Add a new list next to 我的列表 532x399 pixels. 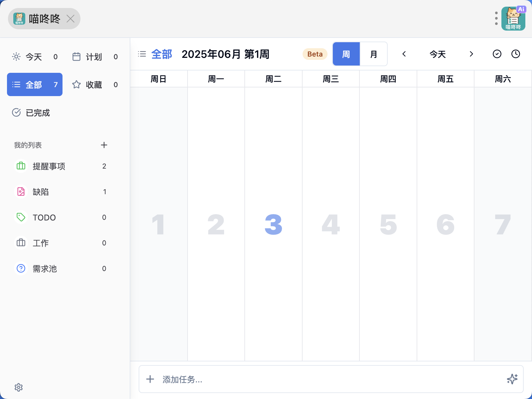tap(104, 145)
